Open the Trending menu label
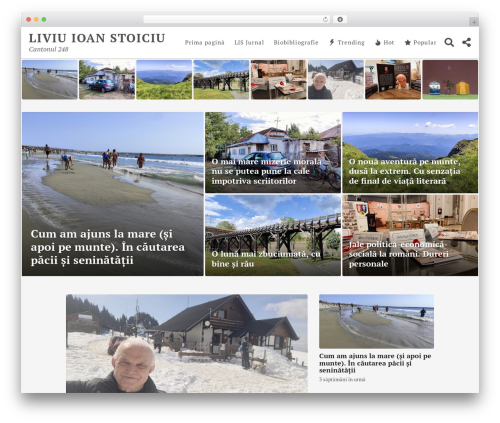The width and height of the screenshot is (500, 423). tap(351, 43)
